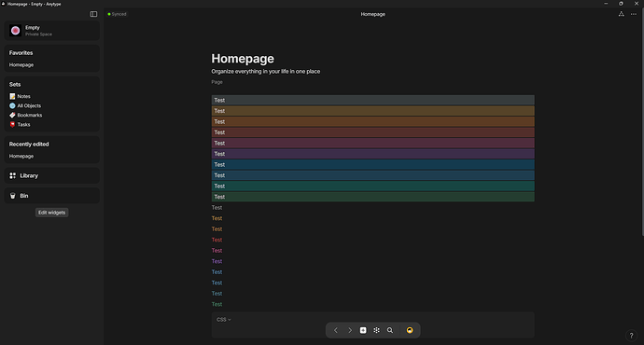This screenshot has height=345, width=644.
Task: Click the grey-highlighted Test block
Action: click(x=373, y=100)
